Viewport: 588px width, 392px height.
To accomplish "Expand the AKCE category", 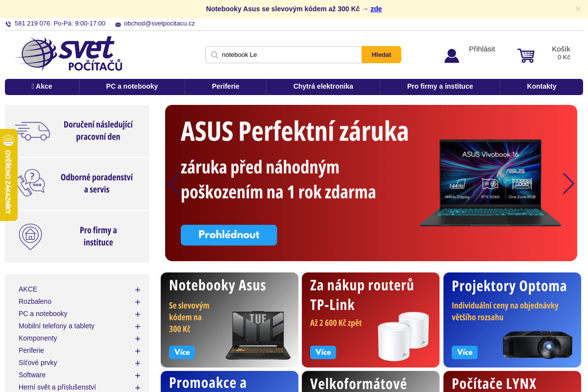I will [x=138, y=290].
